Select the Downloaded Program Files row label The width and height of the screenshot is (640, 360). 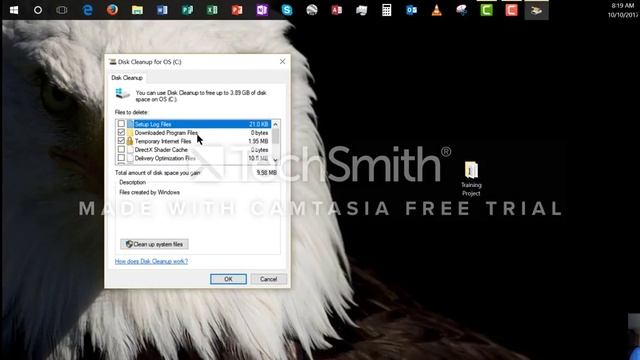[x=166, y=133]
